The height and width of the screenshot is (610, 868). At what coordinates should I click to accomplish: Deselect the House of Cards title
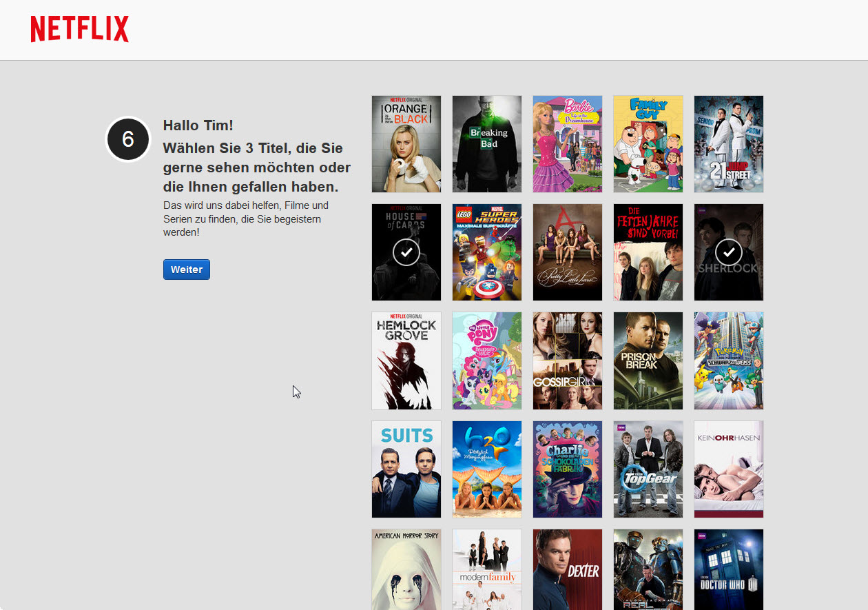pyautogui.click(x=406, y=252)
